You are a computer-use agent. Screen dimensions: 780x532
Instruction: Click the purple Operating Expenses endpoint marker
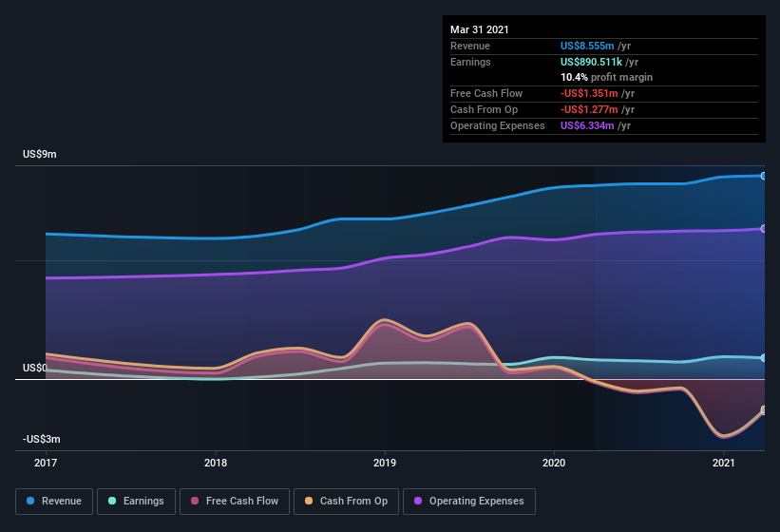(x=764, y=229)
